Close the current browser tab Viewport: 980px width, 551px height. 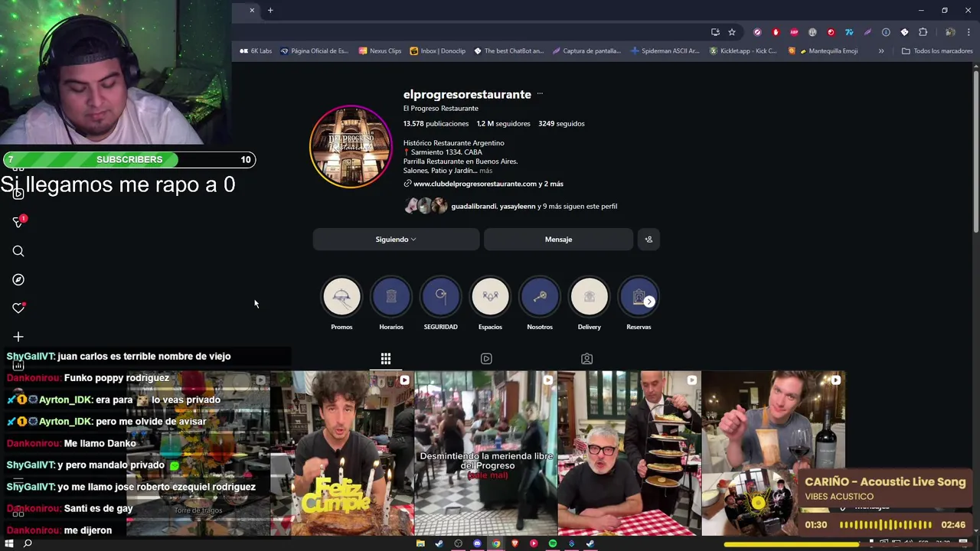tap(251, 10)
